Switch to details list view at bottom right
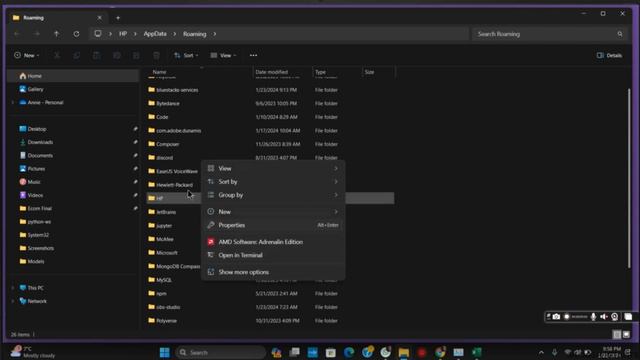640x360 pixels. tap(617, 335)
